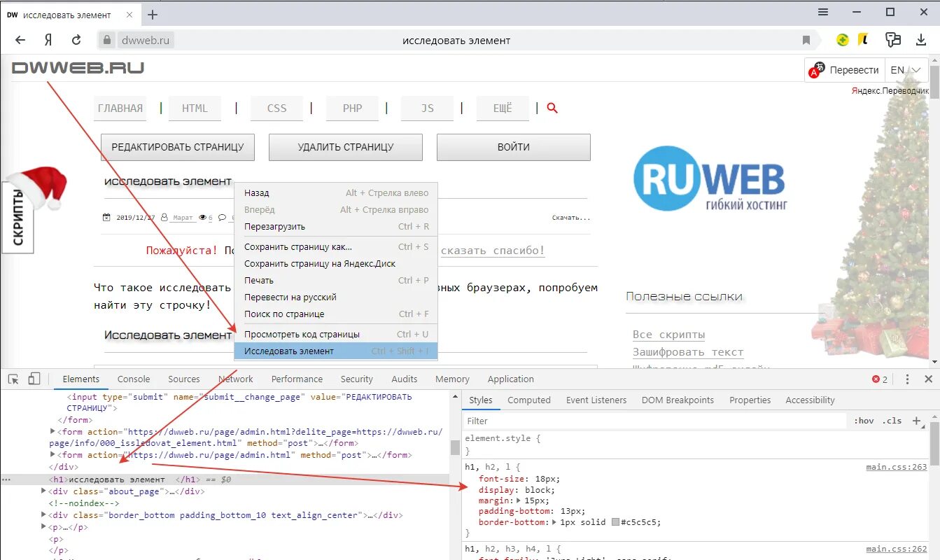940x560 pixels.
Task: Reload the page using refresh icon
Action: pyautogui.click(x=76, y=40)
